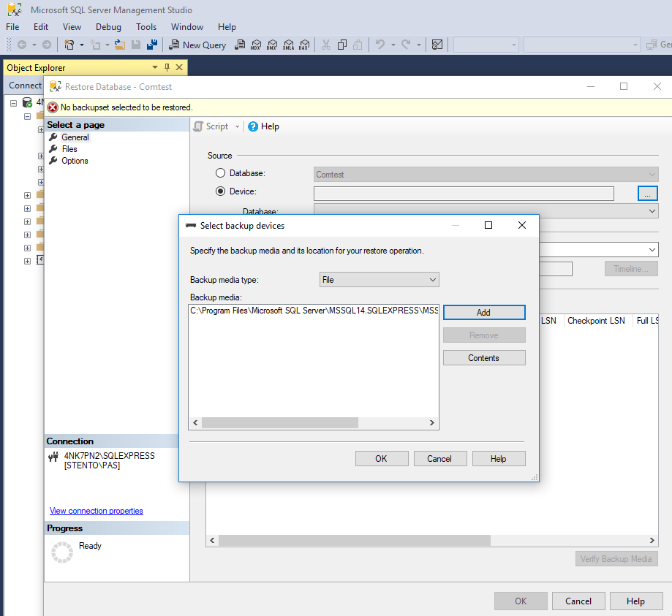Image resolution: width=672 pixels, height=616 pixels.
Task: Pin the Object Explorer panel with pushpin icon
Action: [167, 67]
